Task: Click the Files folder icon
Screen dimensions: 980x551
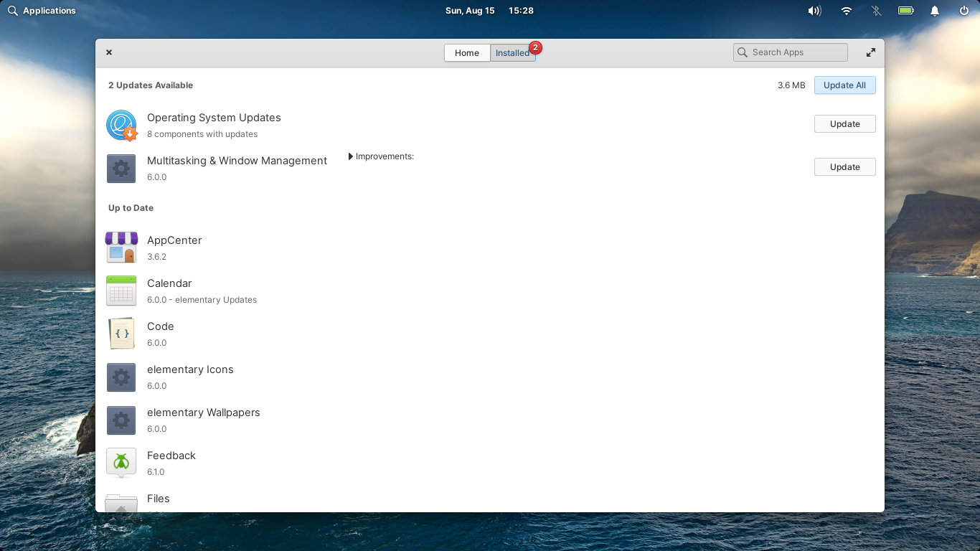Action: coord(121,502)
